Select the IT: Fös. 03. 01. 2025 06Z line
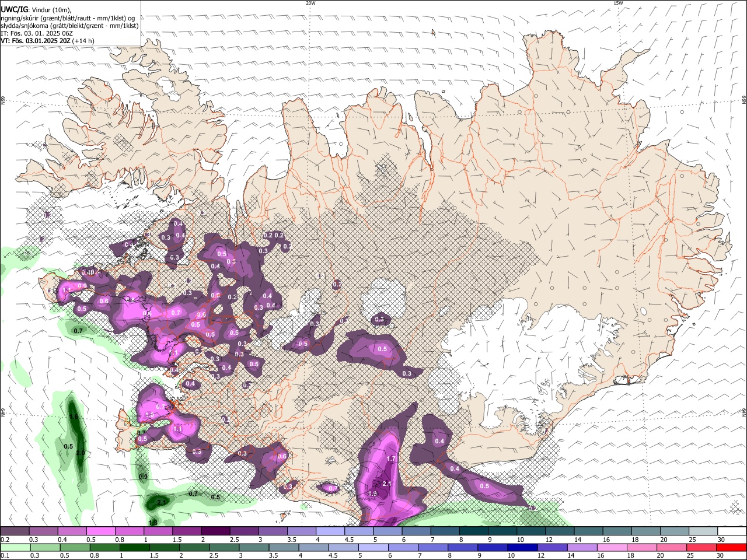747x560 pixels. click(x=37, y=33)
